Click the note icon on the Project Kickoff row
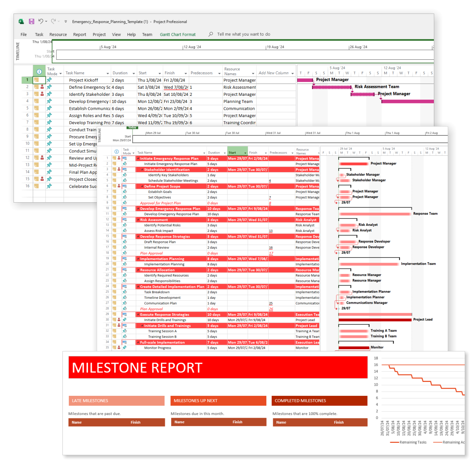The width and height of the screenshot is (476, 471). pos(36,80)
